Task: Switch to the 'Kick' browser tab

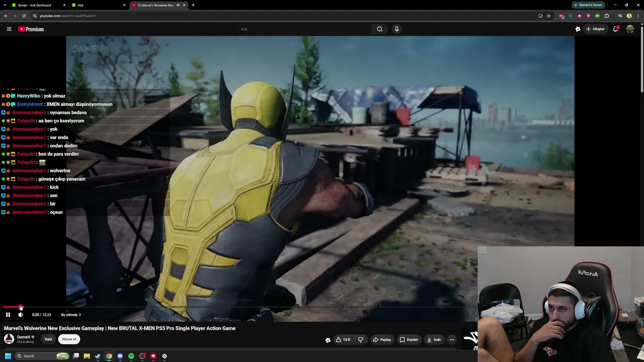Action: coord(98,5)
